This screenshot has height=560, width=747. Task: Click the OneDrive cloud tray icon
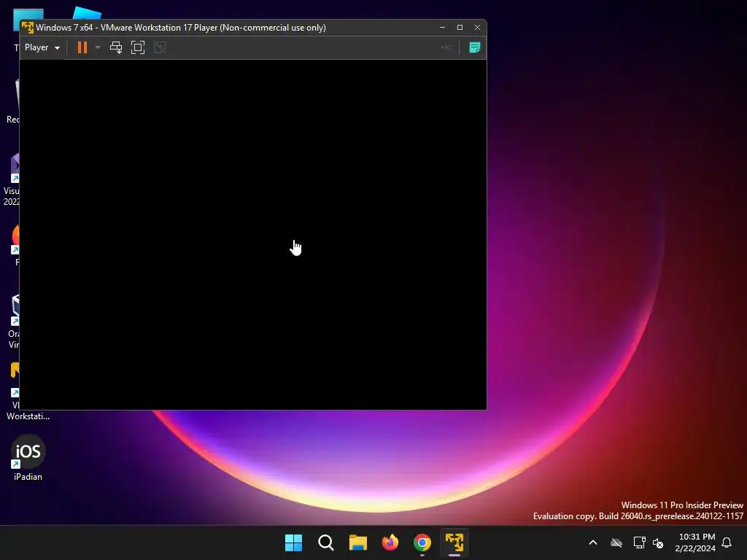click(x=616, y=542)
